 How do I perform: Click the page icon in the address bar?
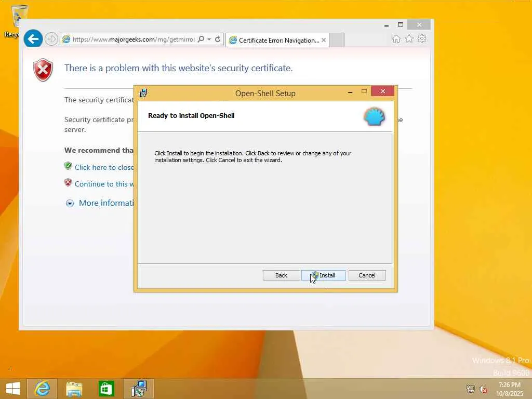click(x=66, y=39)
